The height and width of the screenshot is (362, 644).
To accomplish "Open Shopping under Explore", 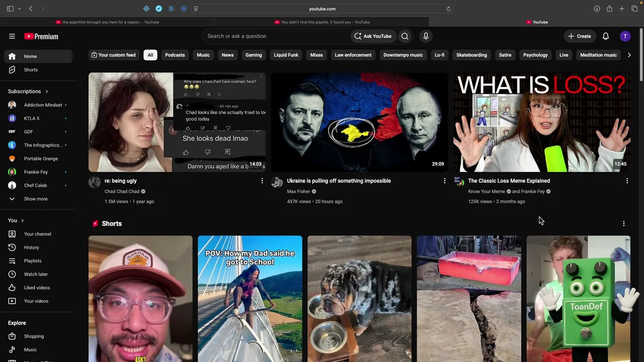I will pyautogui.click(x=38, y=336).
